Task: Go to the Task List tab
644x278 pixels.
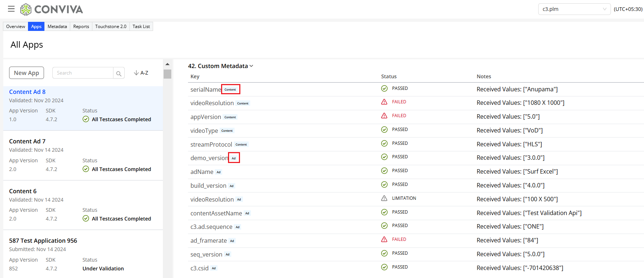Action: [141, 27]
